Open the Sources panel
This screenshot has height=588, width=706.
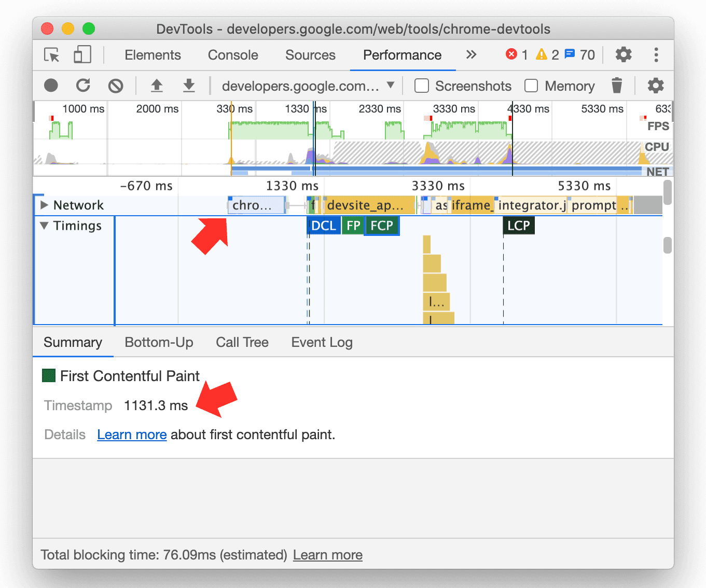point(310,55)
